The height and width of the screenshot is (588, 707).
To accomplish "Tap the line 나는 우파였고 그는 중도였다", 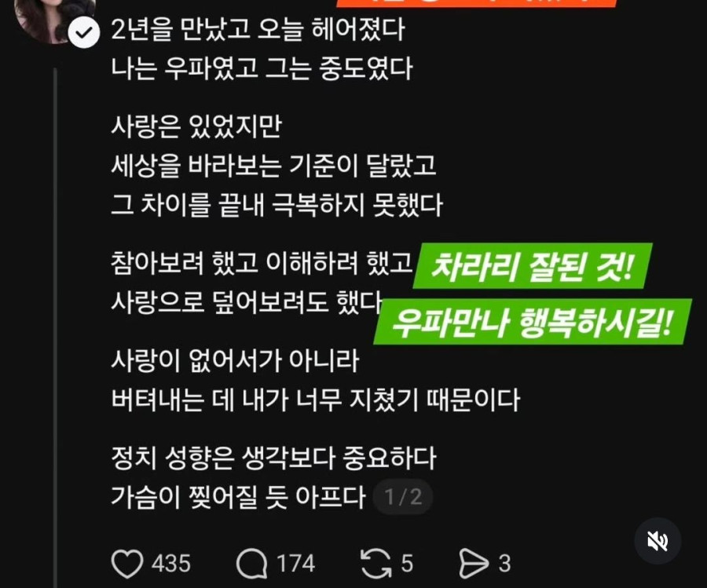I will [x=262, y=68].
